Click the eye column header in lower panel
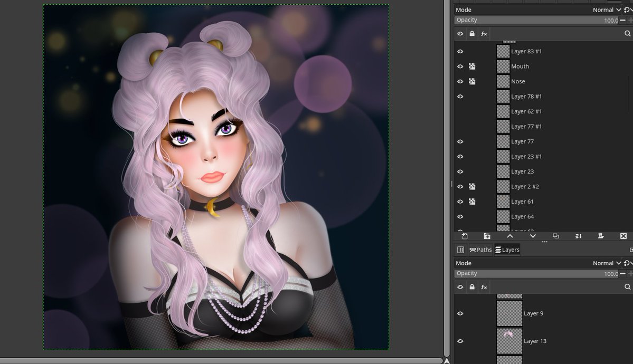The height and width of the screenshot is (364, 633). tap(460, 287)
